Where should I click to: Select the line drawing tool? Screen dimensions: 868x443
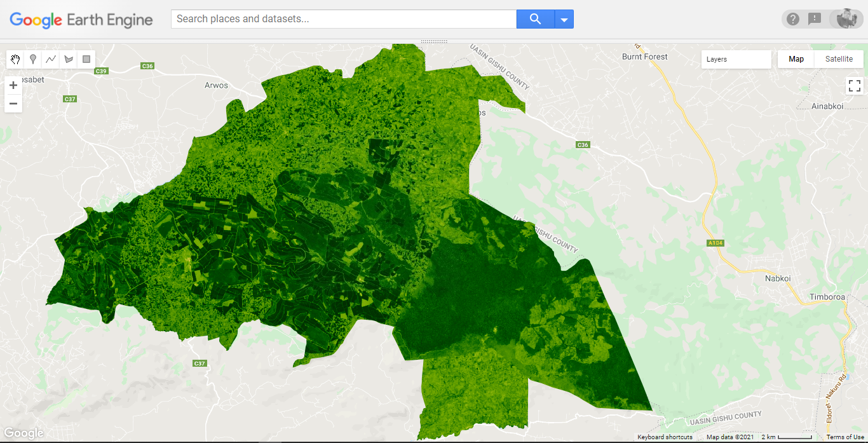point(50,59)
